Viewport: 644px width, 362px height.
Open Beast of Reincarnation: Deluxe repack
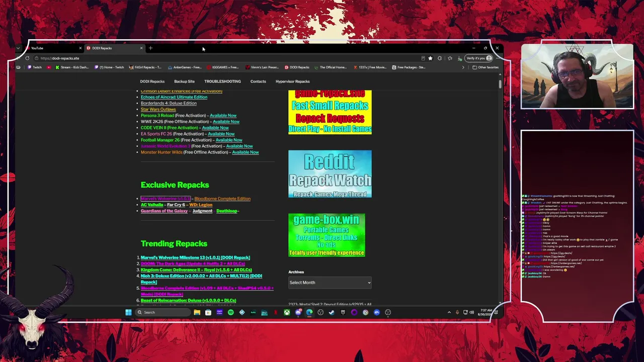(x=188, y=301)
